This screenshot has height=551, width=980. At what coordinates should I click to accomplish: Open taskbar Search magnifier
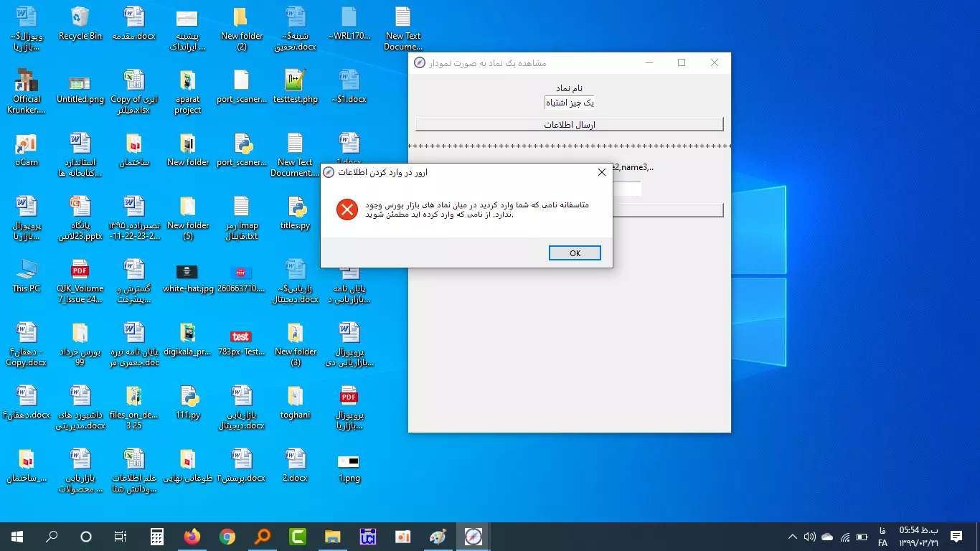pos(52,537)
